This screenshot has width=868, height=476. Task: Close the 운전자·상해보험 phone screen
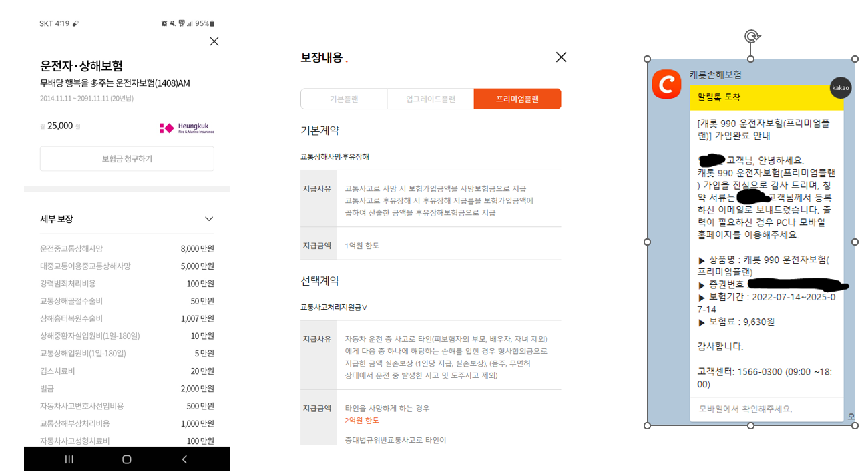coord(214,41)
